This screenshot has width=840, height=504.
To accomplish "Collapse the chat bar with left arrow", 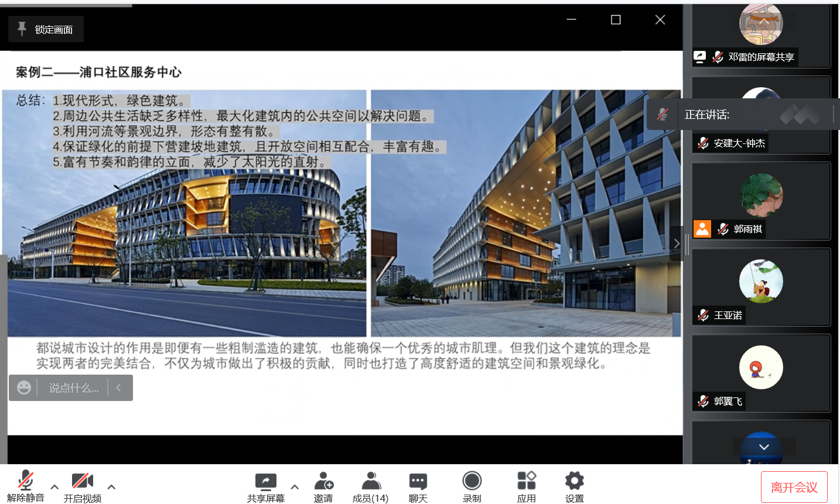I will (x=119, y=388).
